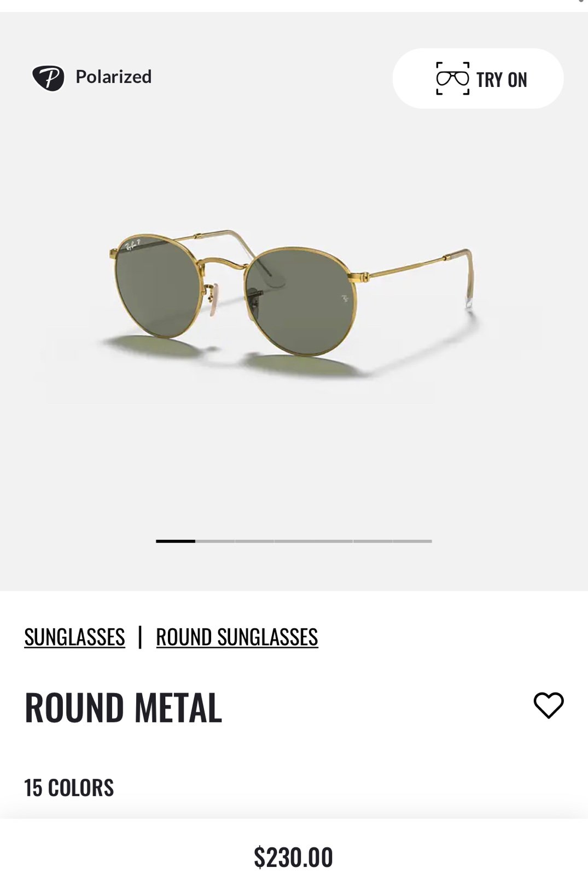Select the third carousel indicator segment
This screenshot has height=875, width=588.
click(254, 541)
